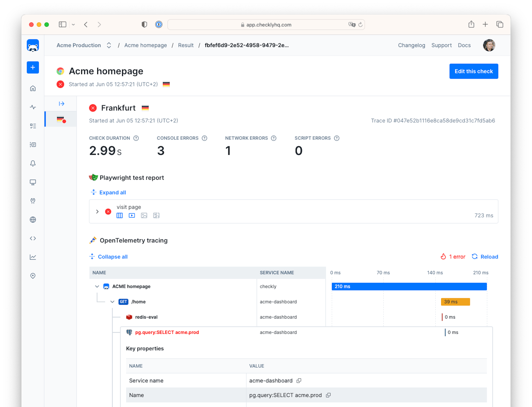Copy the pg.query:SELECT acme.prod name value
Image resolution: width=532 pixels, height=407 pixels.
(x=328, y=395)
